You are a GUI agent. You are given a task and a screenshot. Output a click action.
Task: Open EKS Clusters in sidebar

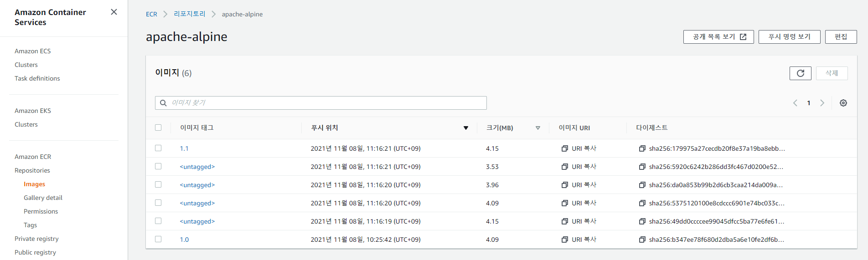pyautogui.click(x=26, y=124)
